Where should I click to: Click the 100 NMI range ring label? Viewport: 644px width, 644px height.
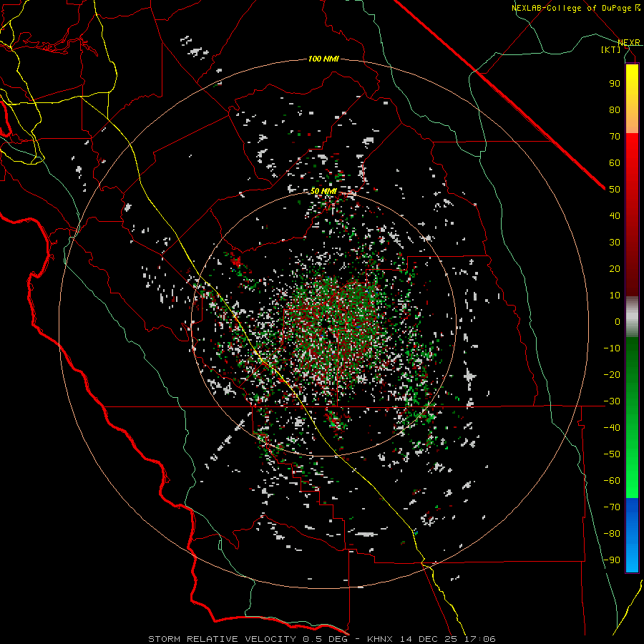coord(323,59)
